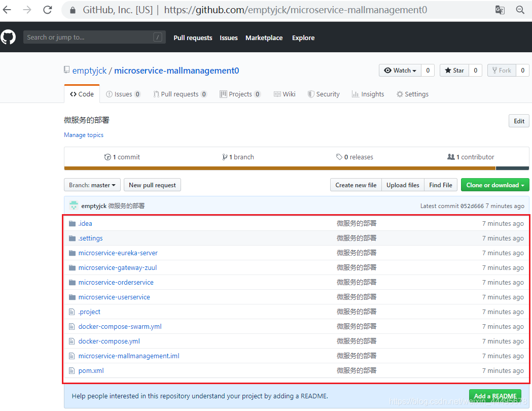Click the repository book icon beside emptyjck
The image size is (532, 411).
[x=67, y=70]
